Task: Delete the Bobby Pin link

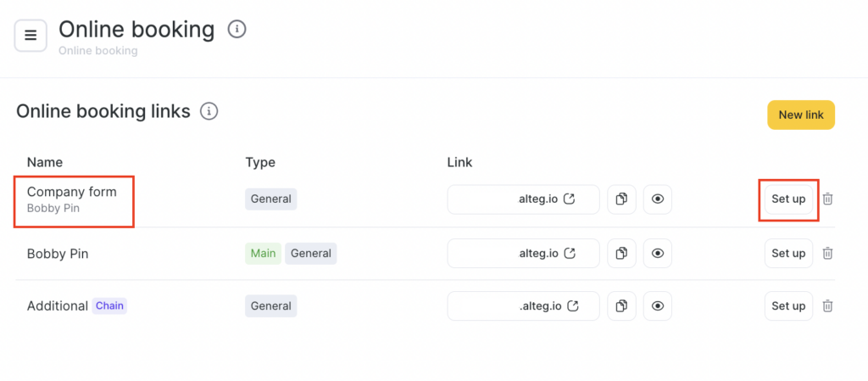Action: click(x=828, y=253)
